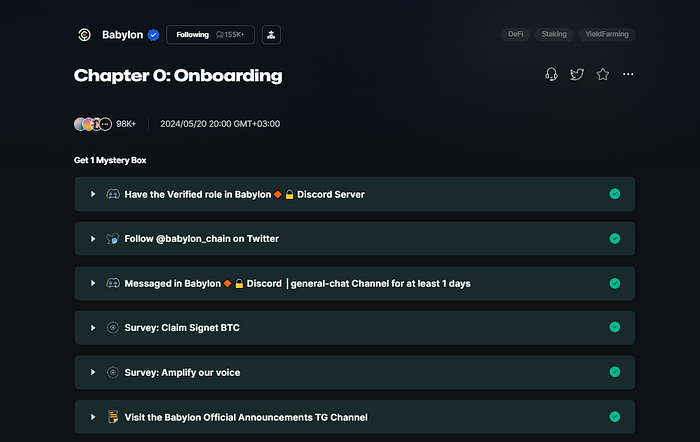
Task: Click green checkmark on Messaged in Babylon Discord task
Action: tap(615, 283)
